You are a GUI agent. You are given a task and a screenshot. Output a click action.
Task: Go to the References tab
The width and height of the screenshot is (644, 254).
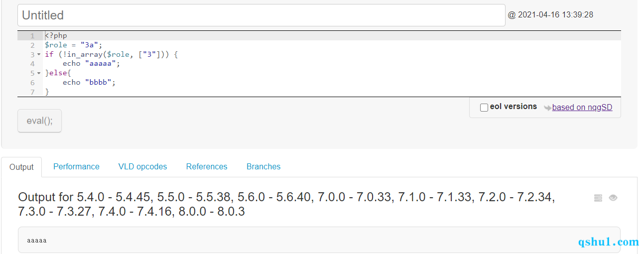[x=207, y=166]
